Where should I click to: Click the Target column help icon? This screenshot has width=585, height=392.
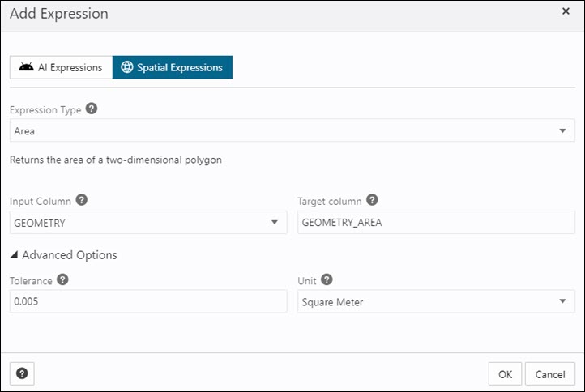[372, 200]
